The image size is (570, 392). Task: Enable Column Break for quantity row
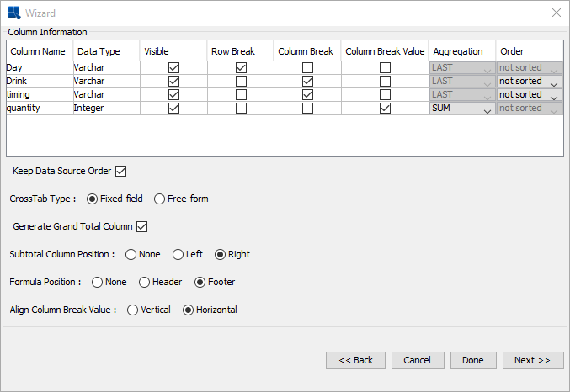pos(307,109)
